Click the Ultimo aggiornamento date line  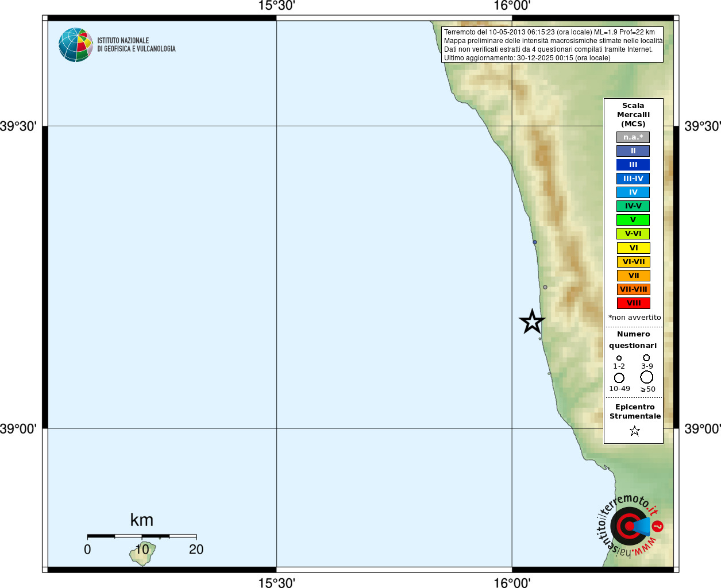tap(527, 58)
